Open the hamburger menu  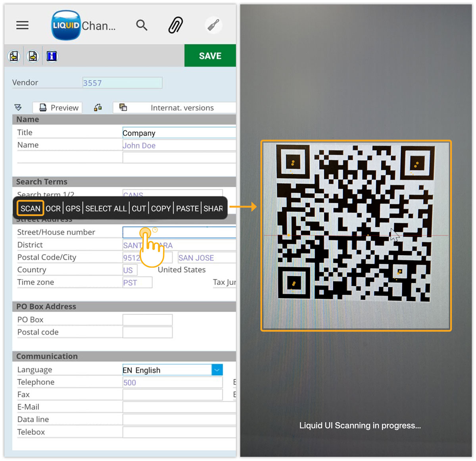coord(22,25)
